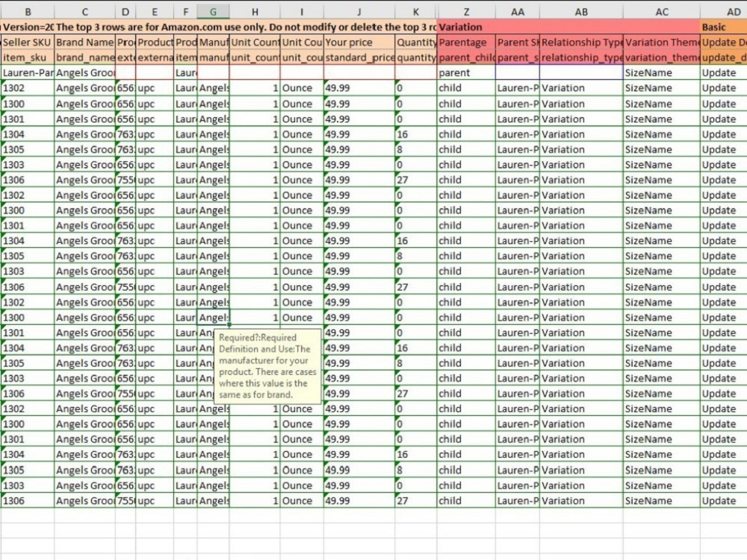The width and height of the screenshot is (747, 560).
Task: Select the "item_sku" field name cell
Action: (x=27, y=57)
